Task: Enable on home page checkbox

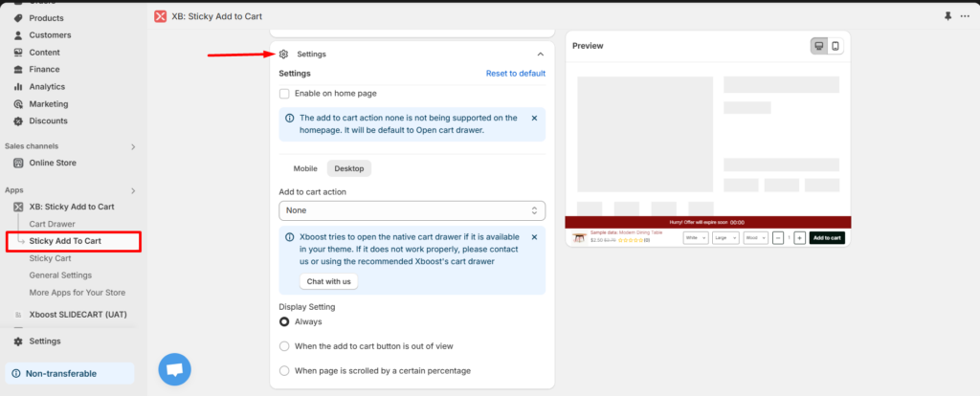Action: click(x=284, y=94)
